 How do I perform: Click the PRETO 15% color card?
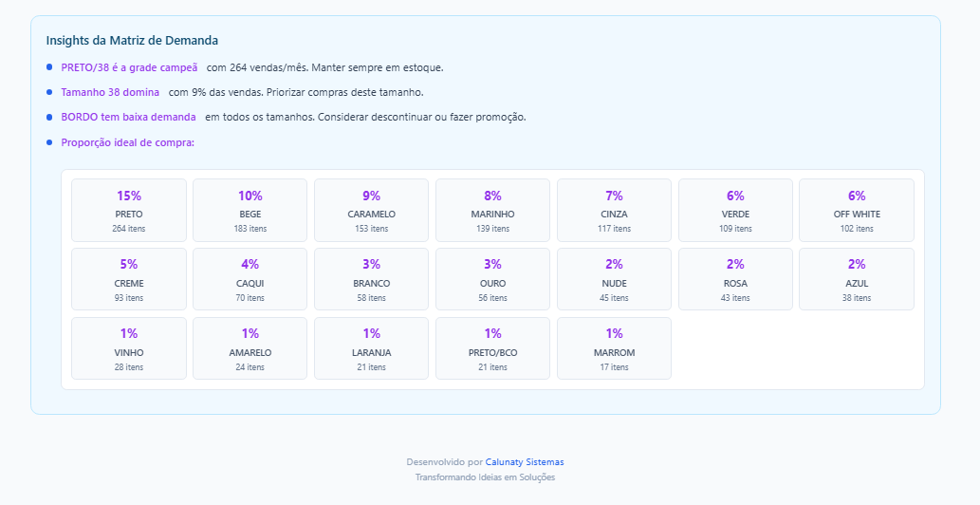pyautogui.click(x=129, y=210)
